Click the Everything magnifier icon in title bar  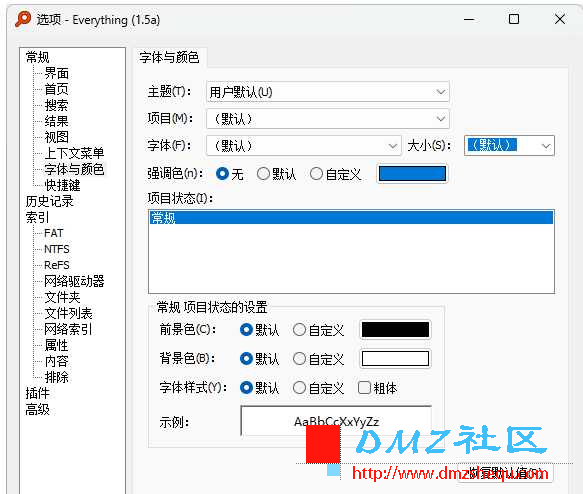23,19
